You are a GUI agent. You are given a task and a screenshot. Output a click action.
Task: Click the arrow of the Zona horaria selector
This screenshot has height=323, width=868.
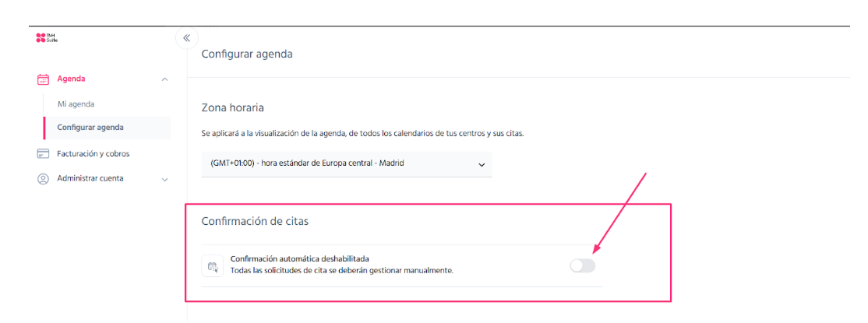[482, 165]
